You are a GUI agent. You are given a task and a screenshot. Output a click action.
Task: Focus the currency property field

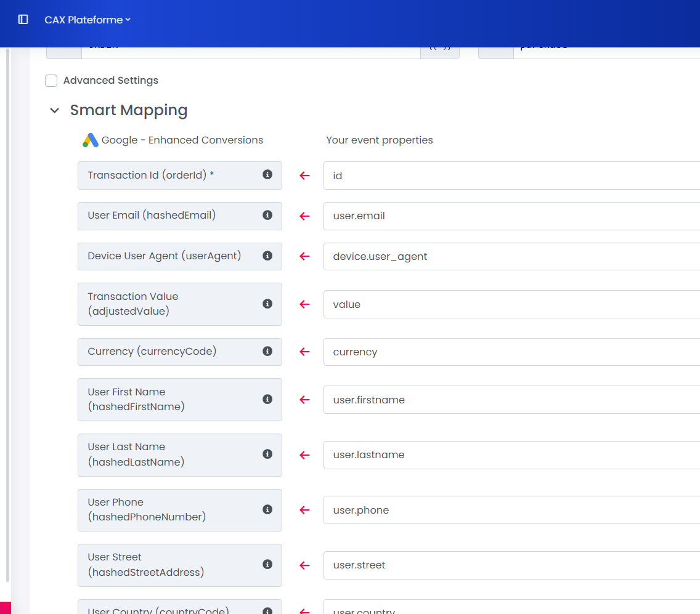point(511,352)
